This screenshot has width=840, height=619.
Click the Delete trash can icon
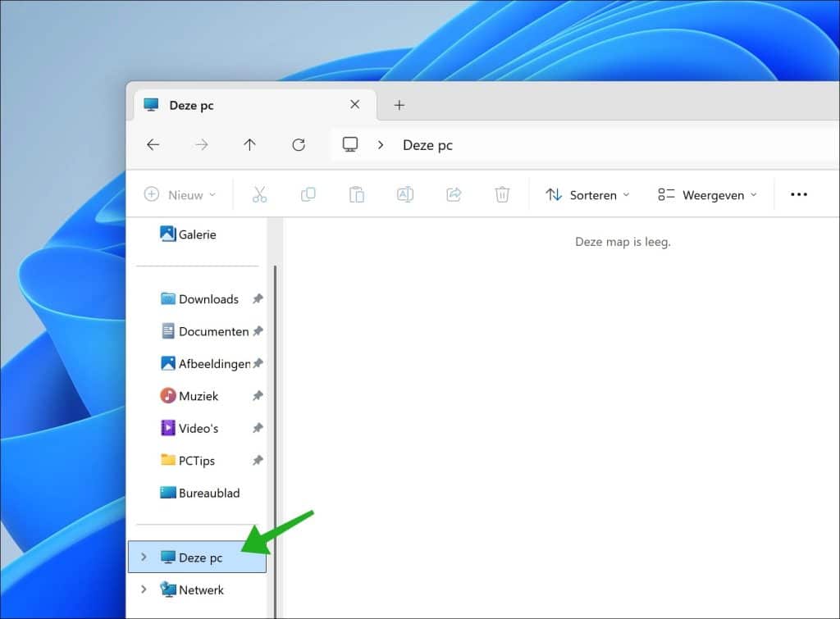tap(502, 195)
